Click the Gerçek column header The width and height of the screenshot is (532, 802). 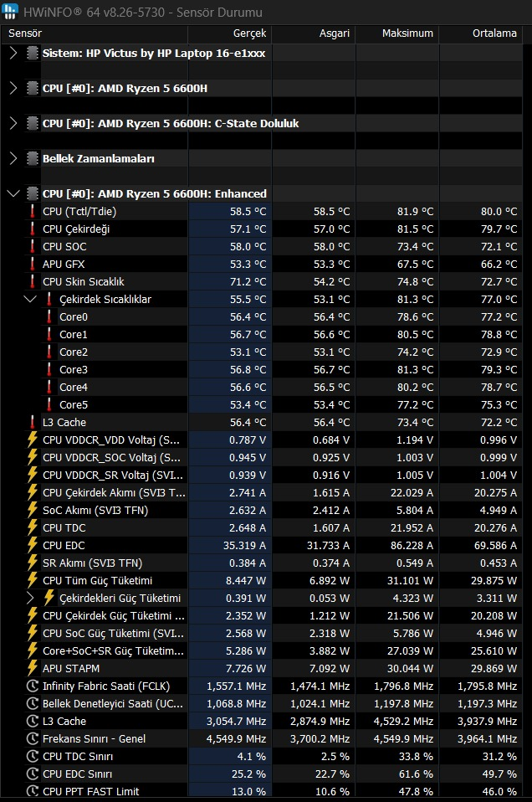pyautogui.click(x=229, y=33)
